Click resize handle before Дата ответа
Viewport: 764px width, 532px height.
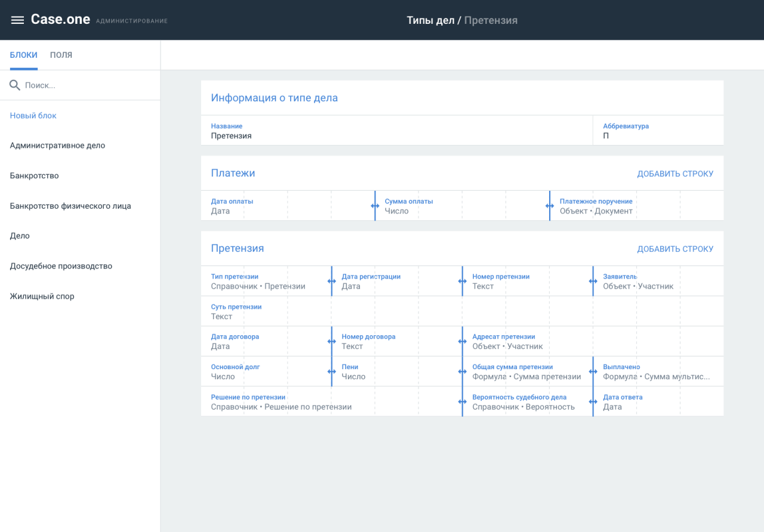[x=593, y=401]
